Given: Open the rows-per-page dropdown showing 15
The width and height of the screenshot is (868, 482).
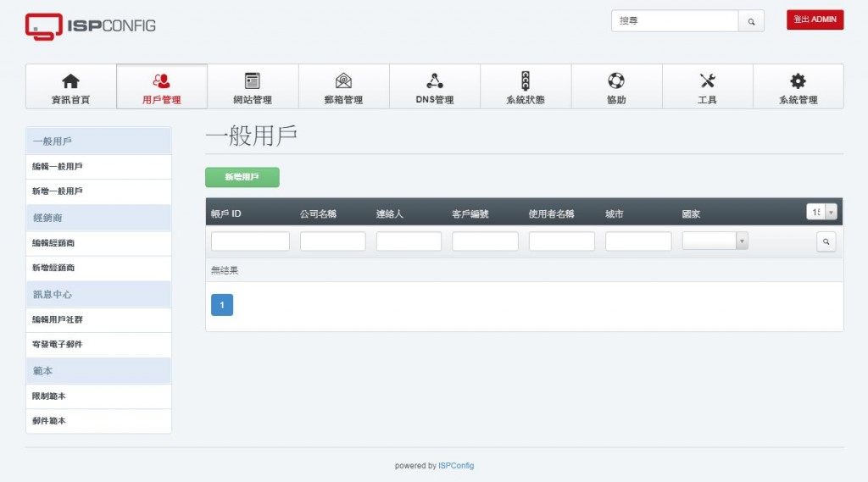Looking at the screenshot, I should click(821, 212).
